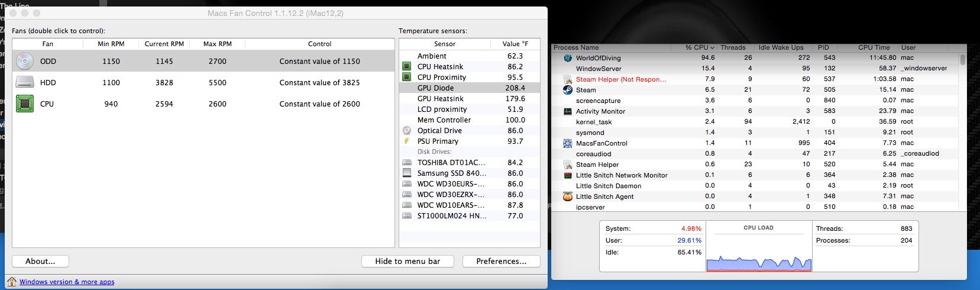Click the Sensor column header
This screenshot has width=980, height=290.
click(445, 44)
